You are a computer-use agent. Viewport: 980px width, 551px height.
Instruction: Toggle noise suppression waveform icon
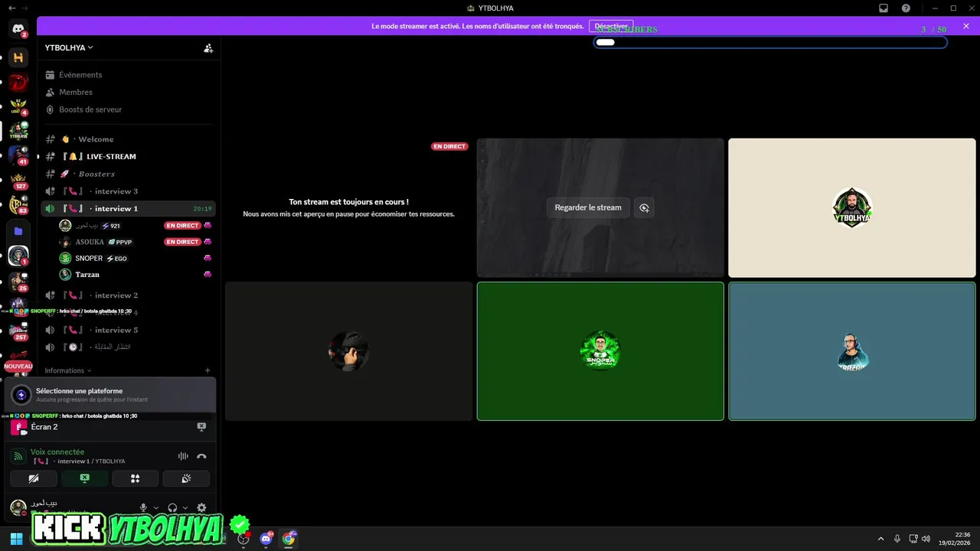(x=183, y=456)
